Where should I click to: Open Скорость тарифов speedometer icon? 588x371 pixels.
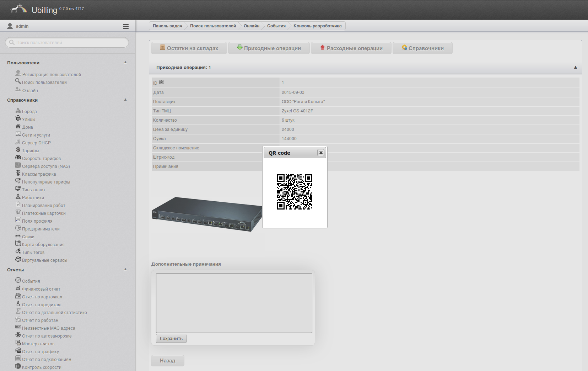tap(18, 158)
